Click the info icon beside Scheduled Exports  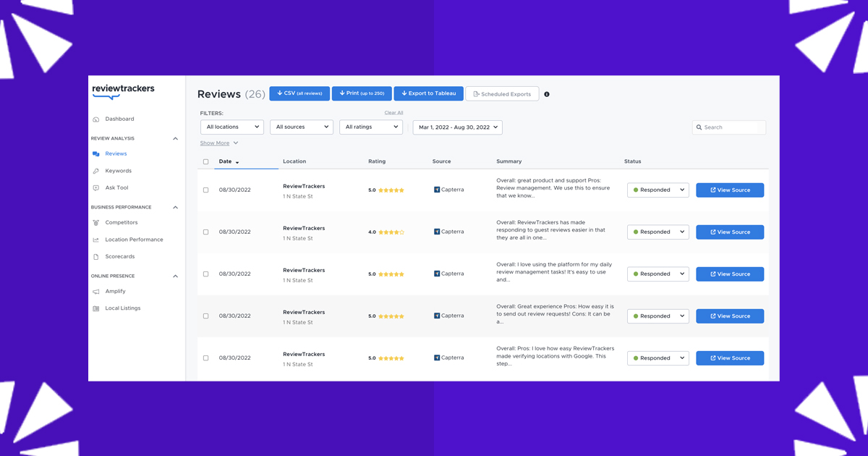pos(547,94)
